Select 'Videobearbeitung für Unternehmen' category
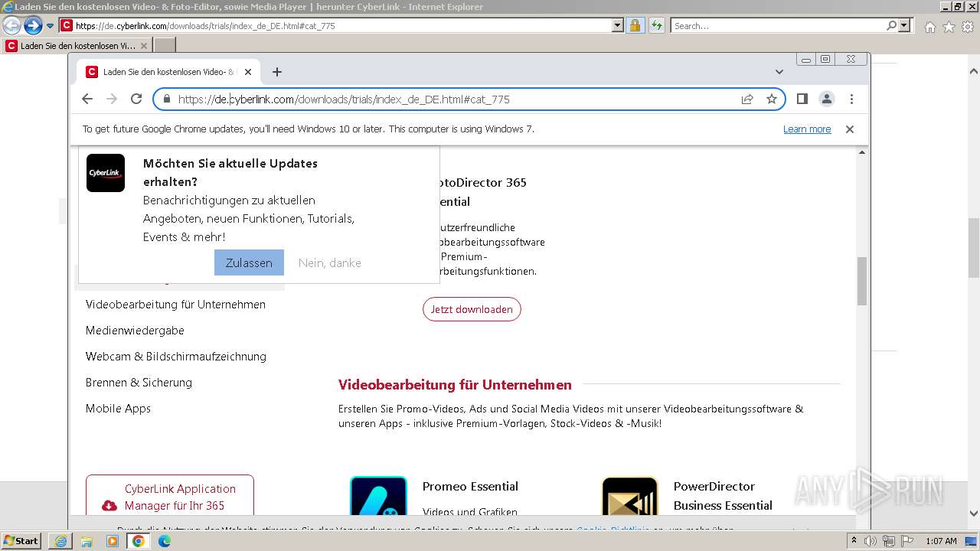980x551 pixels. [x=175, y=305]
